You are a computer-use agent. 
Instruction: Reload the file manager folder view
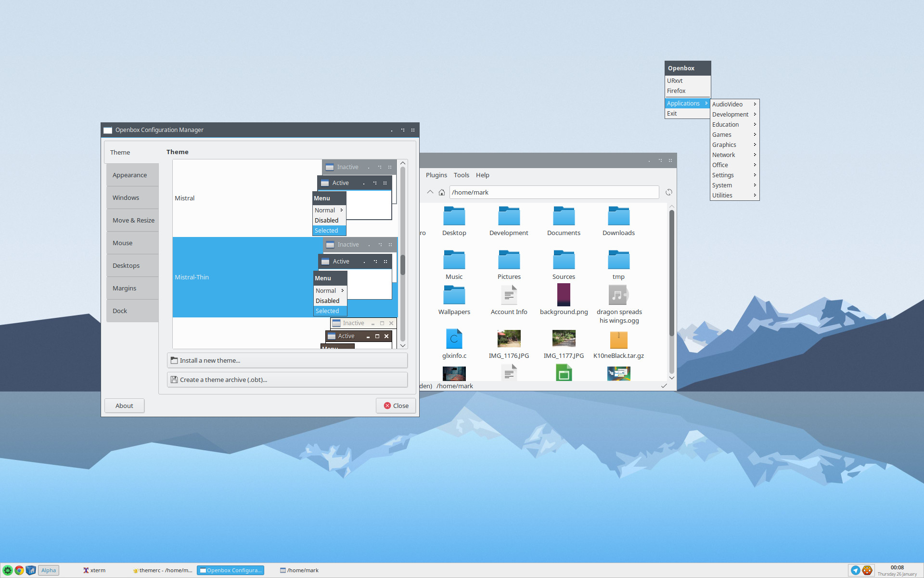pyautogui.click(x=668, y=192)
